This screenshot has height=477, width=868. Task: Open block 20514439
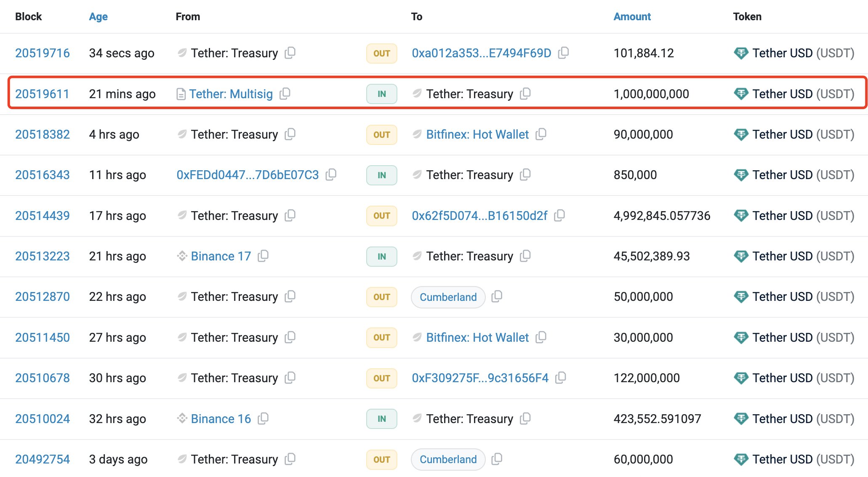[x=43, y=216]
